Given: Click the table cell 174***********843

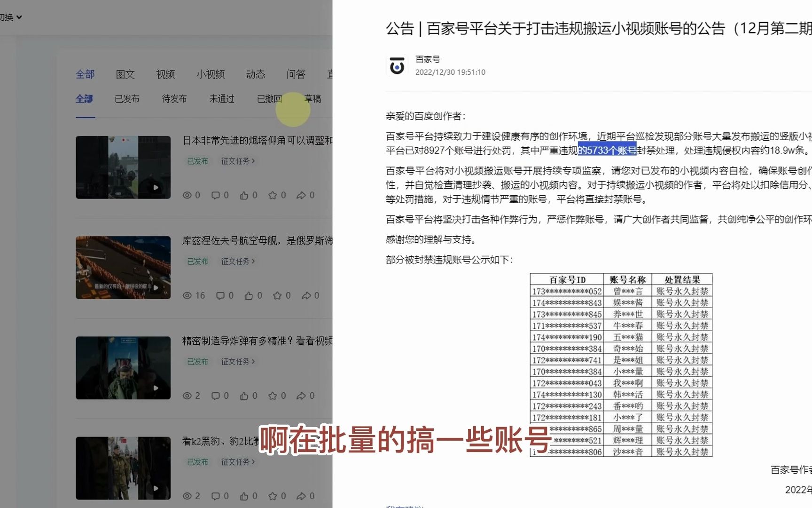Looking at the screenshot, I should tap(567, 302).
